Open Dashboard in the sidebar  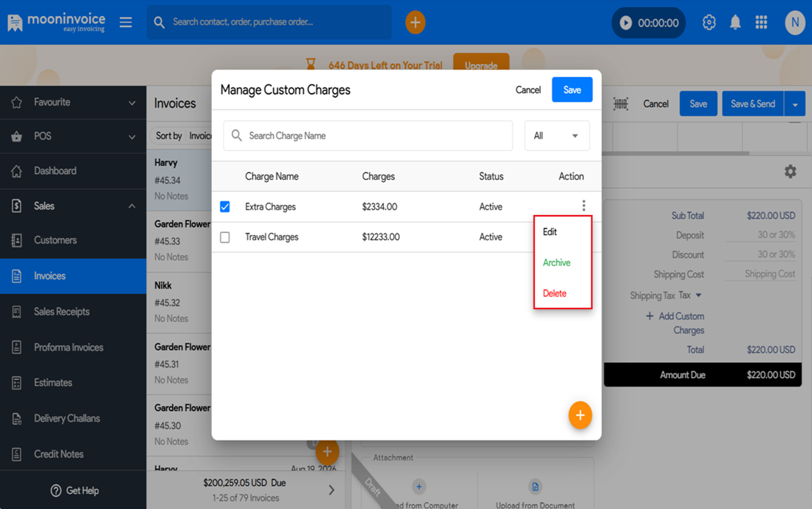click(x=73, y=171)
